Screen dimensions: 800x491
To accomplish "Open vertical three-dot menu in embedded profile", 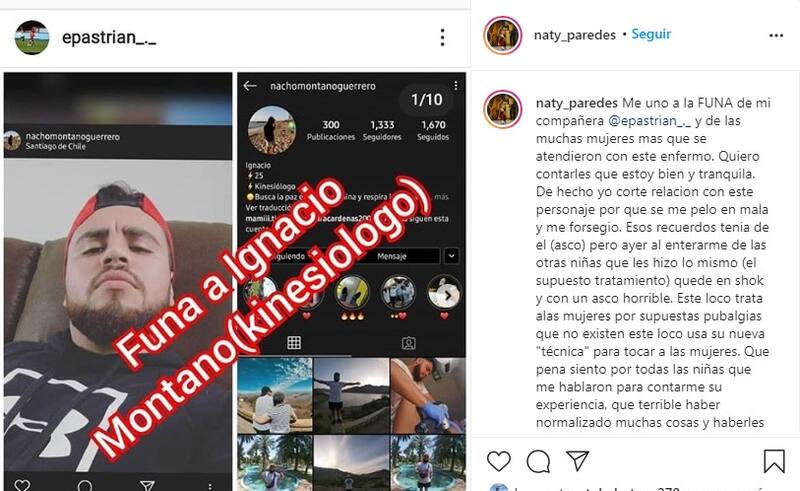I will click(456, 86).
